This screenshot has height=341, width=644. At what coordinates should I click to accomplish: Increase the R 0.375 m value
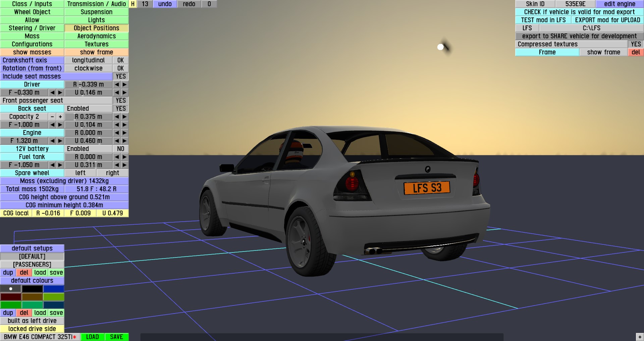click(x=125, y=117)
